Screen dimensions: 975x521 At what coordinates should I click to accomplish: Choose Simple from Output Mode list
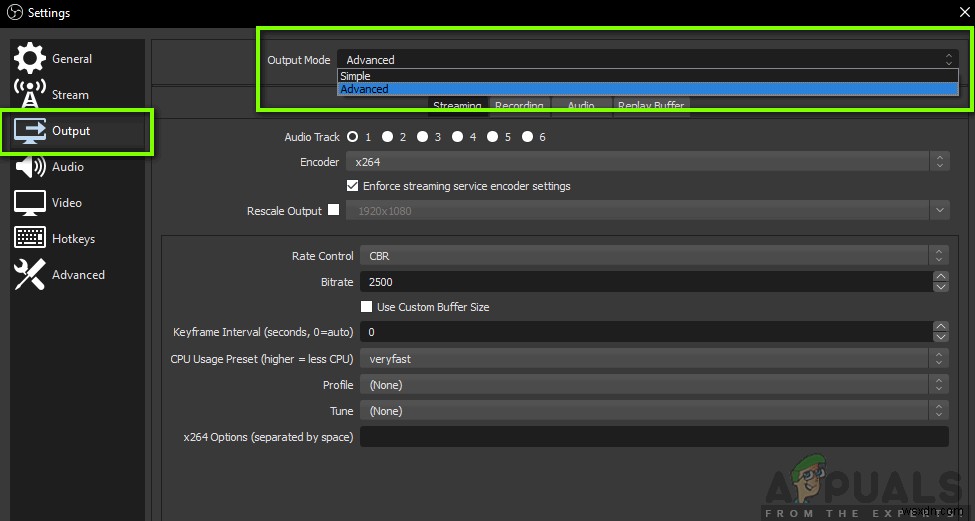[647, 76]
